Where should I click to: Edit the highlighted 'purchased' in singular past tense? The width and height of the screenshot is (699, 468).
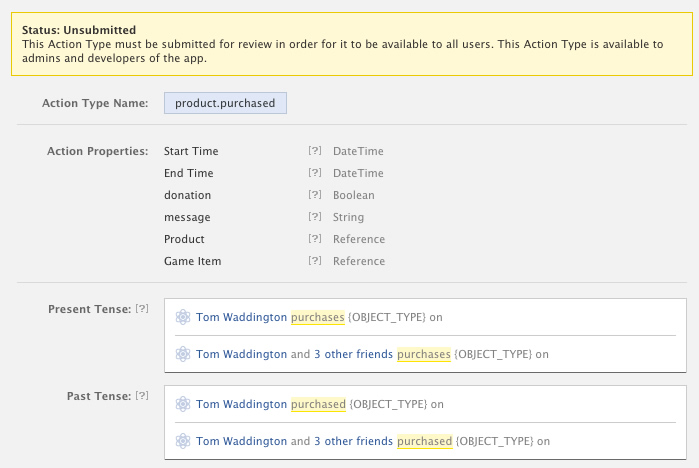(x=319, y=404)
